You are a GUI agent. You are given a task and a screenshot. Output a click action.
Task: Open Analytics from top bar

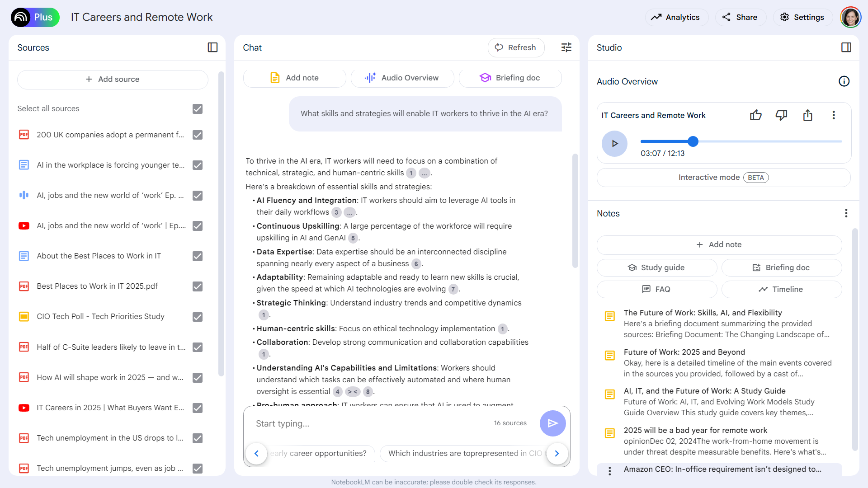676,17
